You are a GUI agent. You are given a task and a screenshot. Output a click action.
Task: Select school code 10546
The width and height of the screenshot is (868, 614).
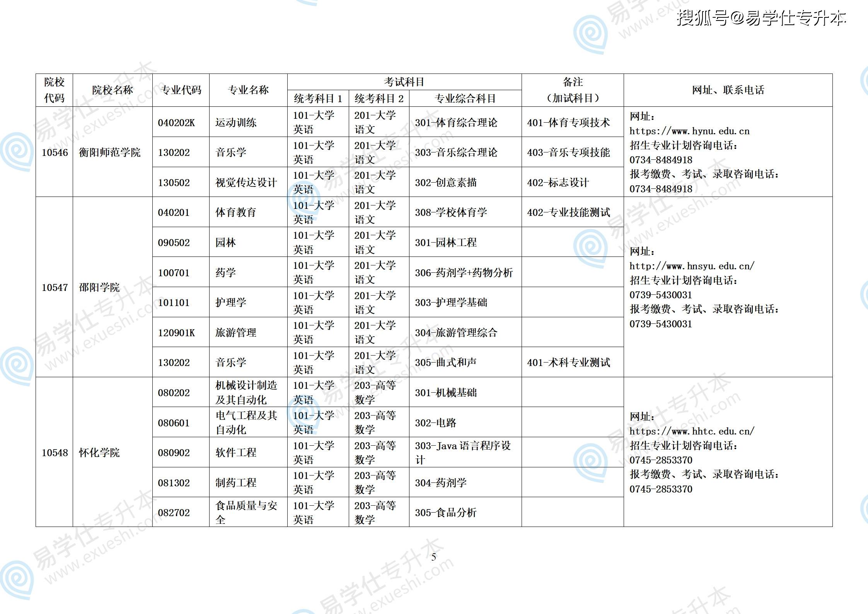[55, 152]
